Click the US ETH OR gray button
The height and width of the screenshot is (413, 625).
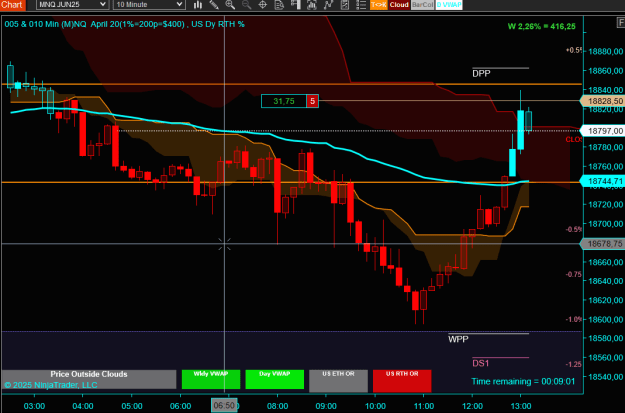[338, 381]
